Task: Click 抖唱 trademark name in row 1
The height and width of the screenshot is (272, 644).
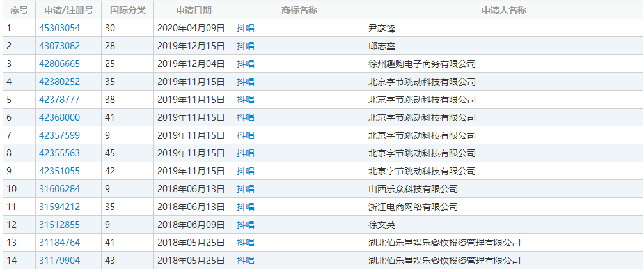Action: point(245,28)
